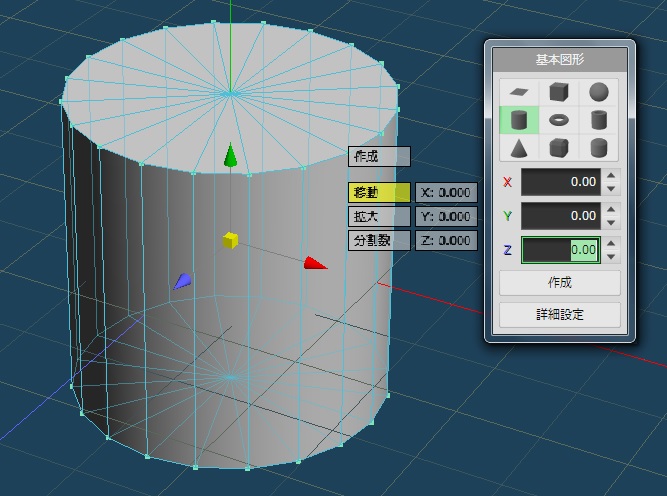Select the rounded cube primitive icon

[x=559, y=149]
